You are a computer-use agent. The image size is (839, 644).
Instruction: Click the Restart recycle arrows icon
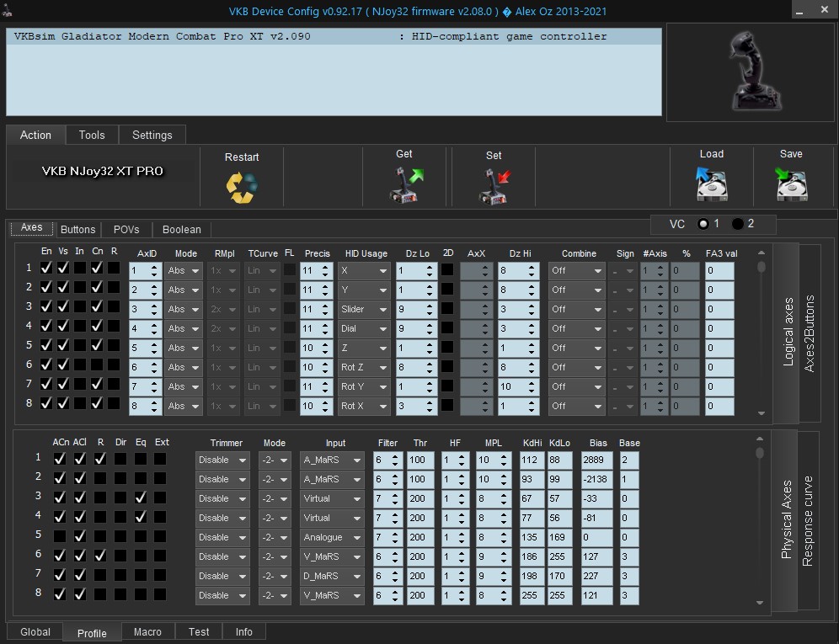click(x=242, y=187)
